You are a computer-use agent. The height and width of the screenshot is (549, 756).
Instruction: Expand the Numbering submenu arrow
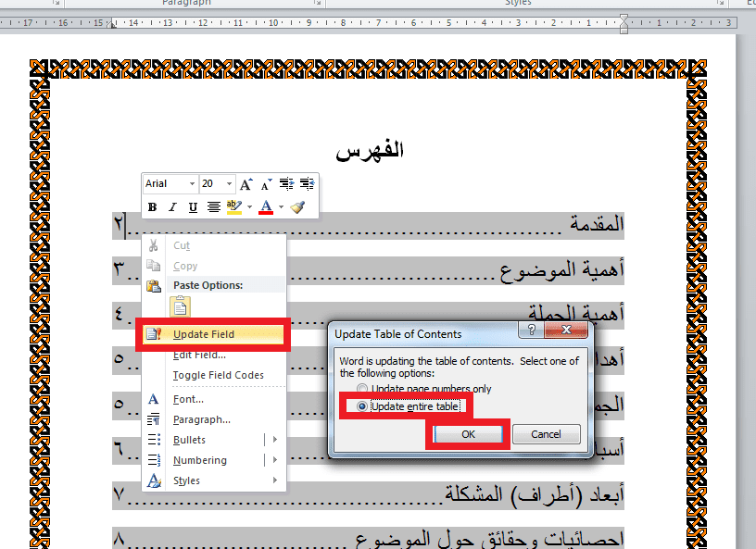(275, 460)
